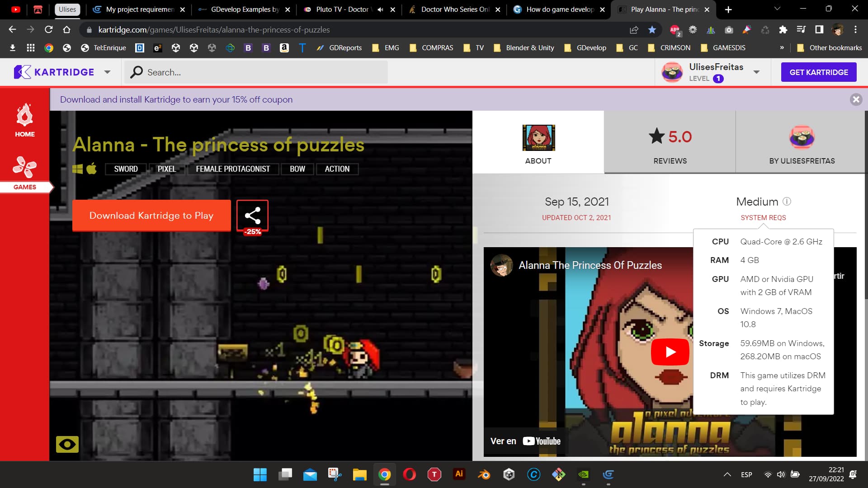Select the ACTION tag
Image resolution: width=868 pixels, height=488 pixels.
[x=337, y=169]
